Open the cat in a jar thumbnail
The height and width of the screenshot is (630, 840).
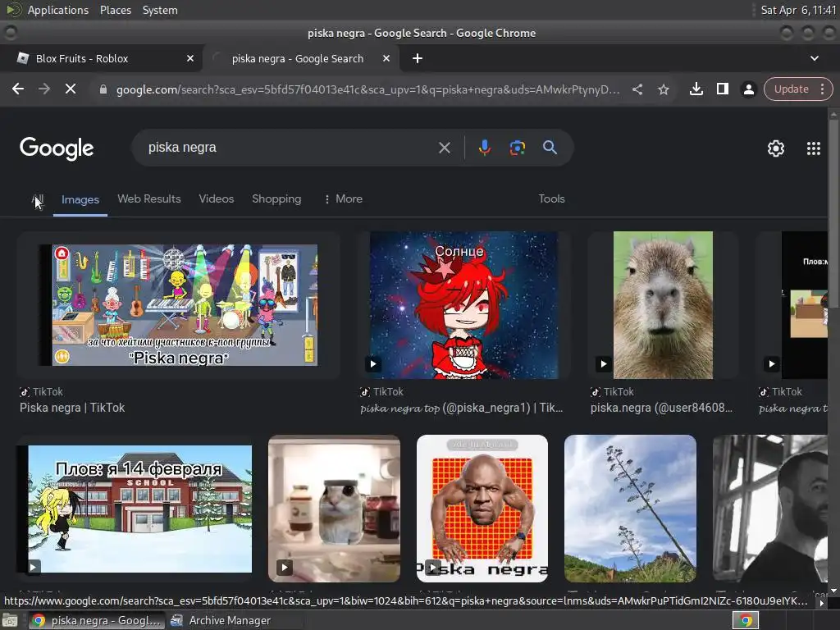click(x=335, y=509)
